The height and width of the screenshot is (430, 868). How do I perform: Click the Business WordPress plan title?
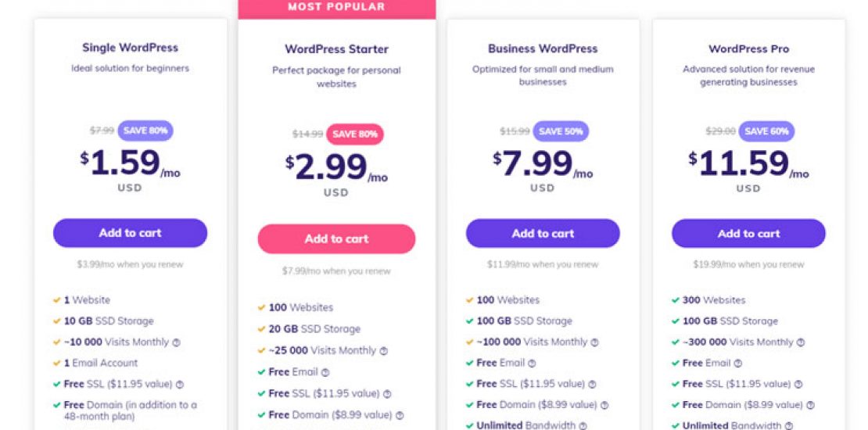(543, 48)
